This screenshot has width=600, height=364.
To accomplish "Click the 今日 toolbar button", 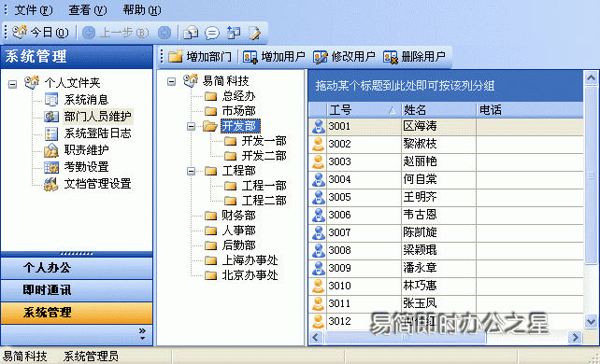I will [x=40, y=33].
